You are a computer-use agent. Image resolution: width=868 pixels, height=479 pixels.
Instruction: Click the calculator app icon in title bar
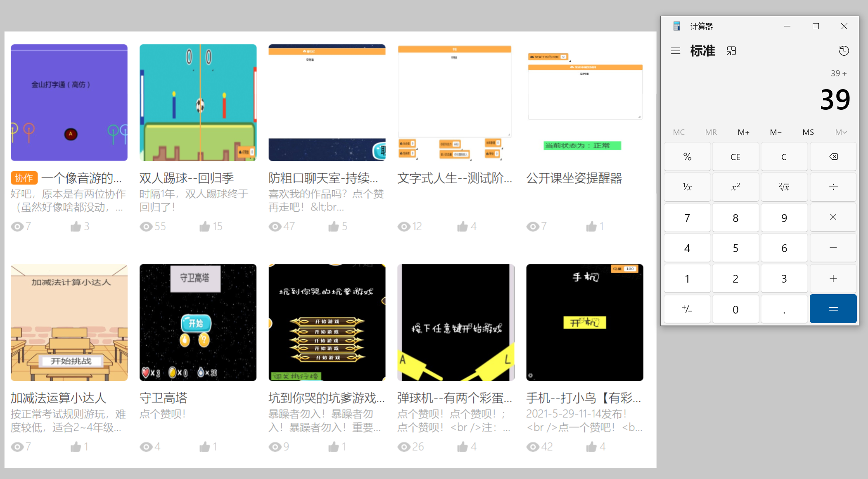(x=677, y=26)
